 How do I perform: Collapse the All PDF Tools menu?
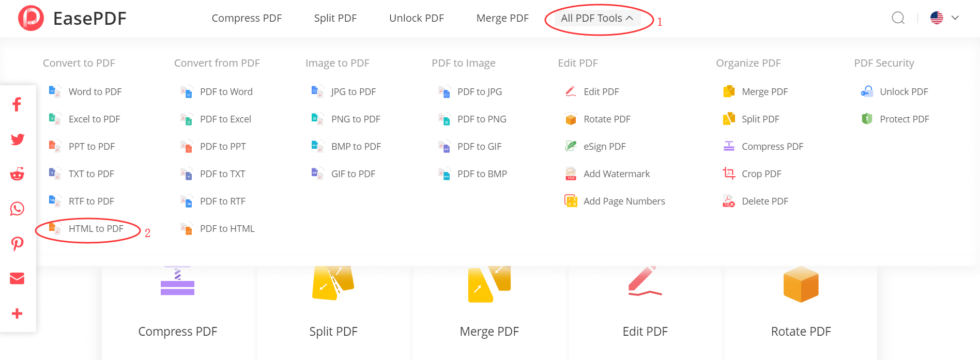597,18
